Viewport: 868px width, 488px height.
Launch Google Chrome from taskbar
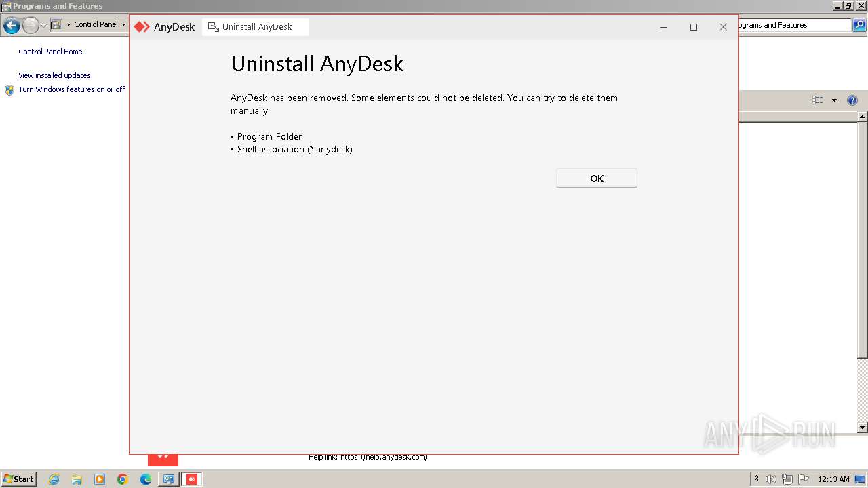coord(123,479)
